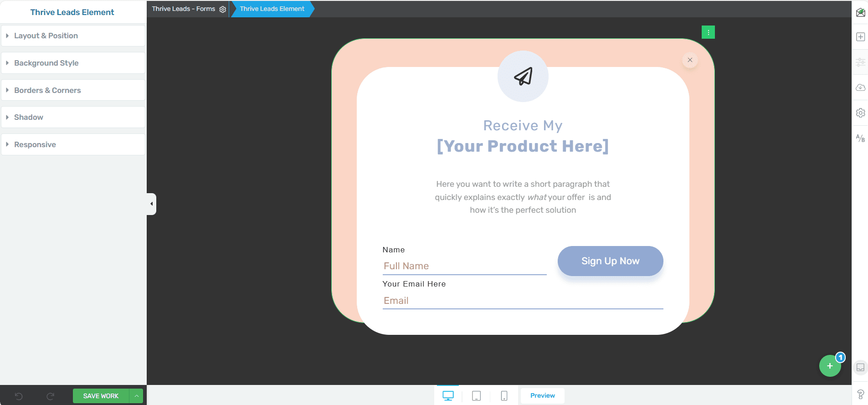Click the redo arrow icon
The height and width of the screenshot is (405, 868).
51,396
